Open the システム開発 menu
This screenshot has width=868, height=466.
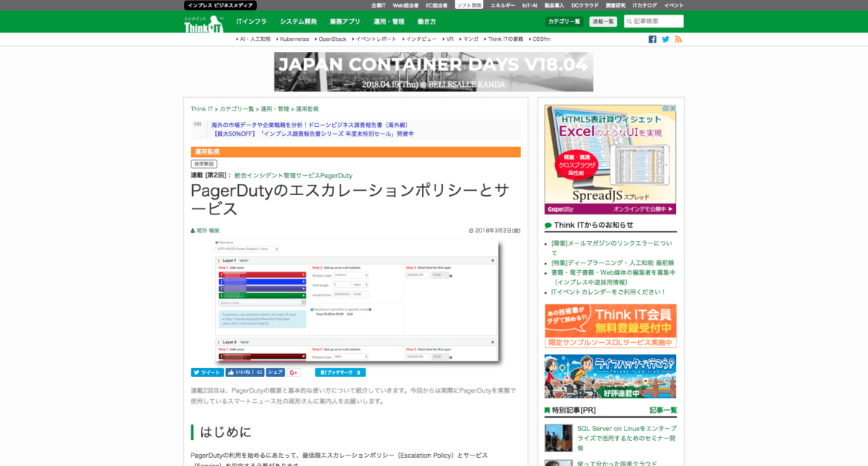298,22
